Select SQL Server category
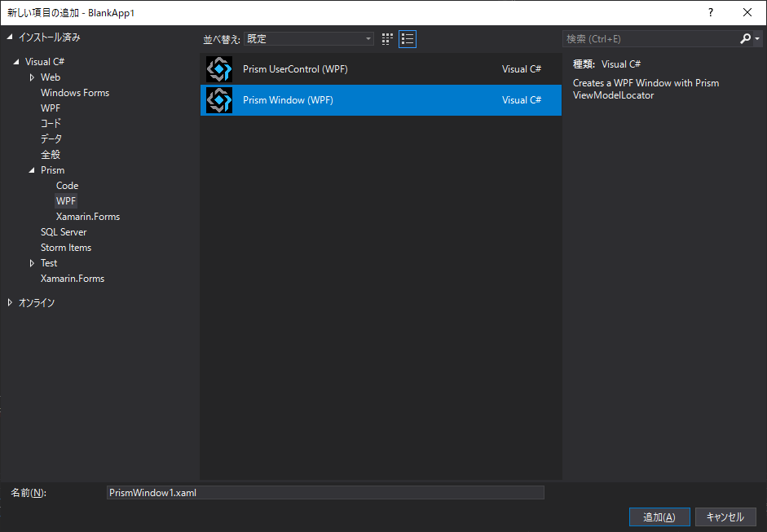 [x=64, y=232]
